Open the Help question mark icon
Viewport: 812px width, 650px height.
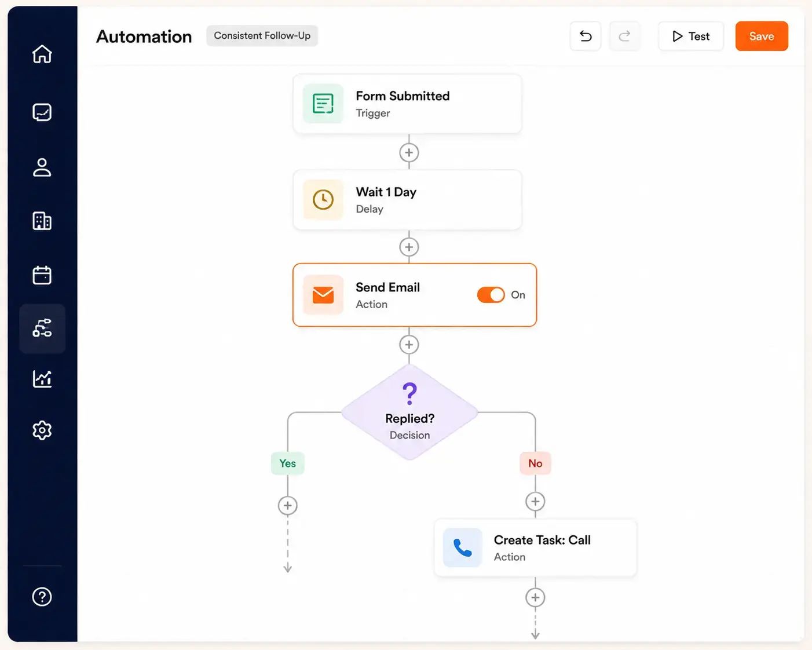[42, 597]
